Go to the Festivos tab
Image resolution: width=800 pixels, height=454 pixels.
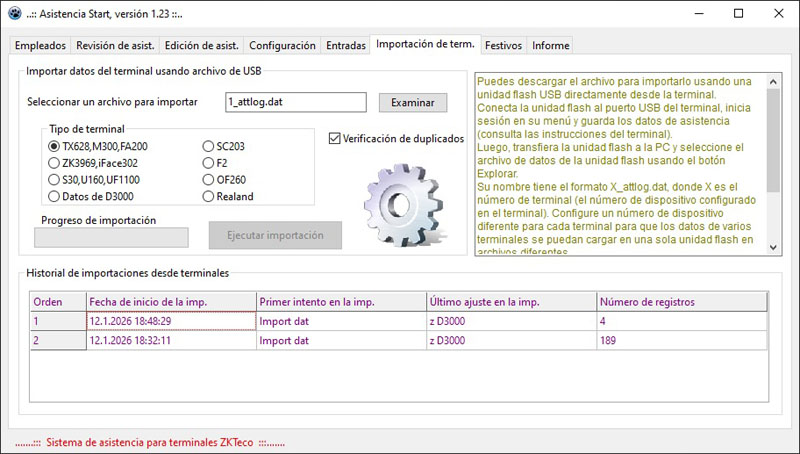503,45
